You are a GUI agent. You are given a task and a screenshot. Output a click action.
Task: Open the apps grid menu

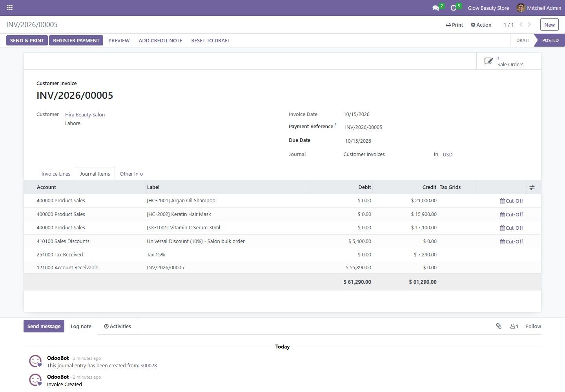[x=10, y=7]
